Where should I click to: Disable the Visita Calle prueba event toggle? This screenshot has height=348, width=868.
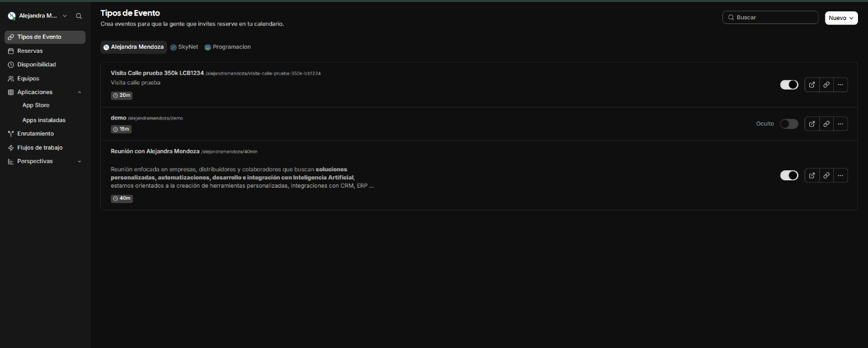[x=789, y=85]
